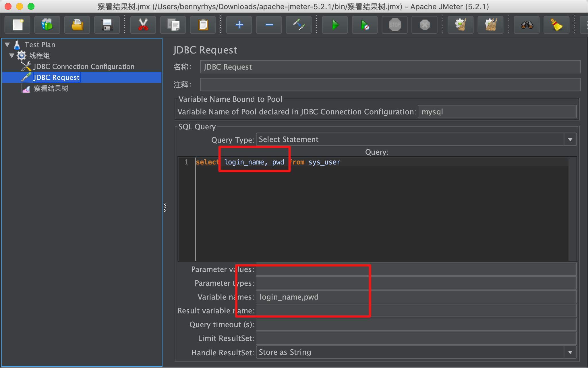The height and width of the screenshot is (368, 588).
Task: Select 察看结果树 listener in the tree
Action: pos(51,89)
